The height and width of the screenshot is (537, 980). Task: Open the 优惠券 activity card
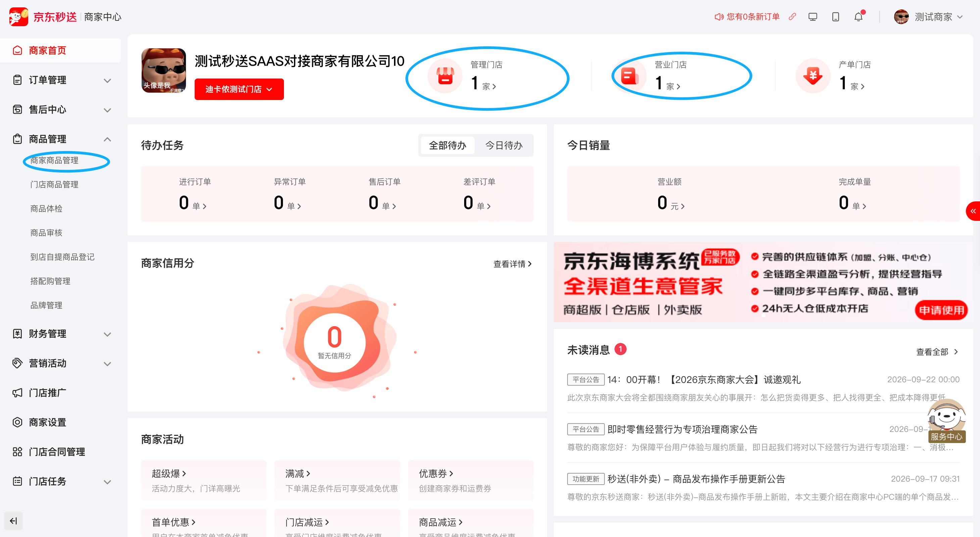(471, 480)
